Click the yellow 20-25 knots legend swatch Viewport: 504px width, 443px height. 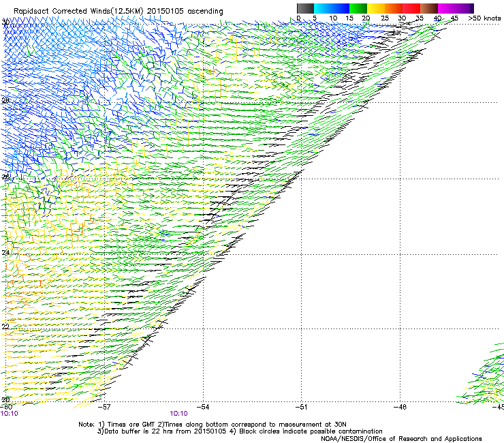tap(376, 8)
